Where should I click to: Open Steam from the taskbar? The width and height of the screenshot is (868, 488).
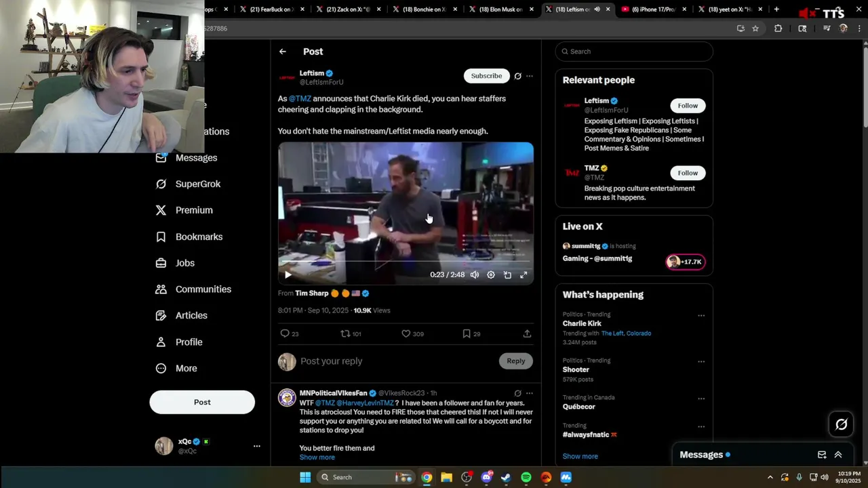(506, 477)
